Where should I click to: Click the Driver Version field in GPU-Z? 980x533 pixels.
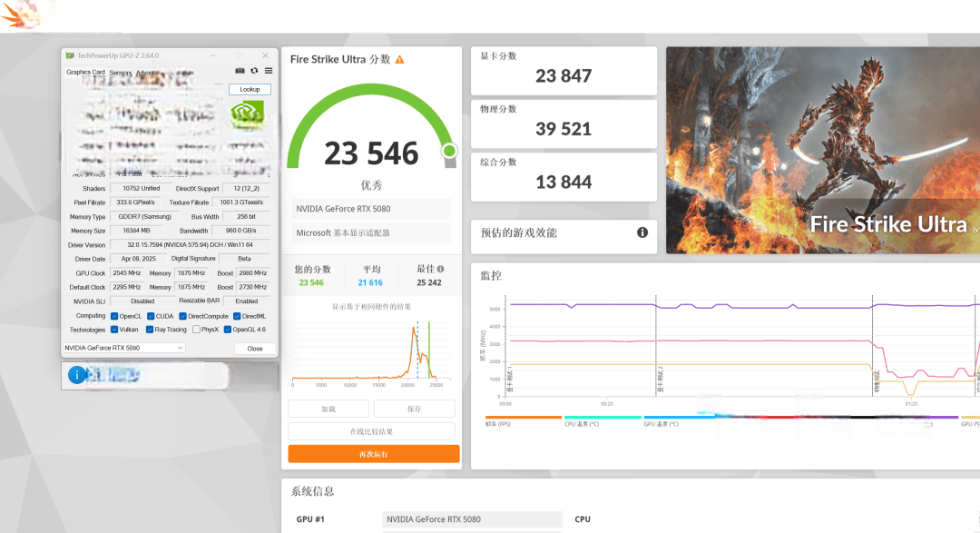[190, 245]
